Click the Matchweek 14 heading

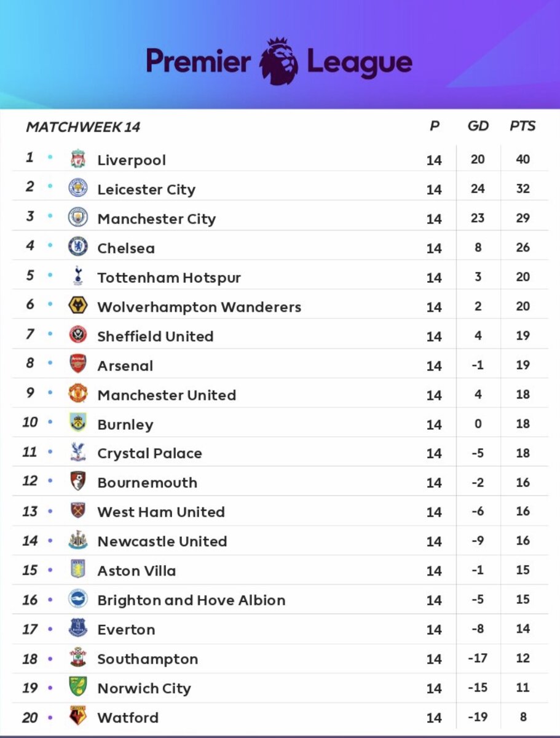(x=83, y=127)
